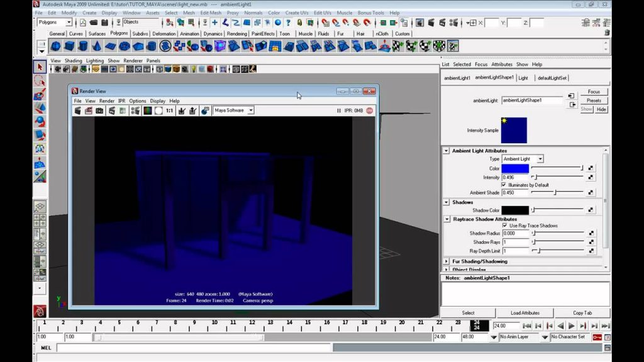Open Create menu in main menu bar
The width and height of the screenshot is (644, 362).
(89, 13)
